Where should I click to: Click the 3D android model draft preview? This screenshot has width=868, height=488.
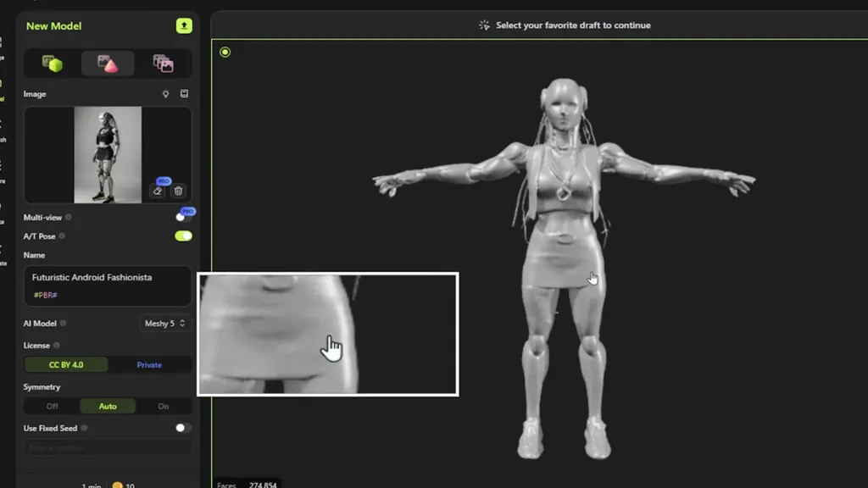point(564,269)
